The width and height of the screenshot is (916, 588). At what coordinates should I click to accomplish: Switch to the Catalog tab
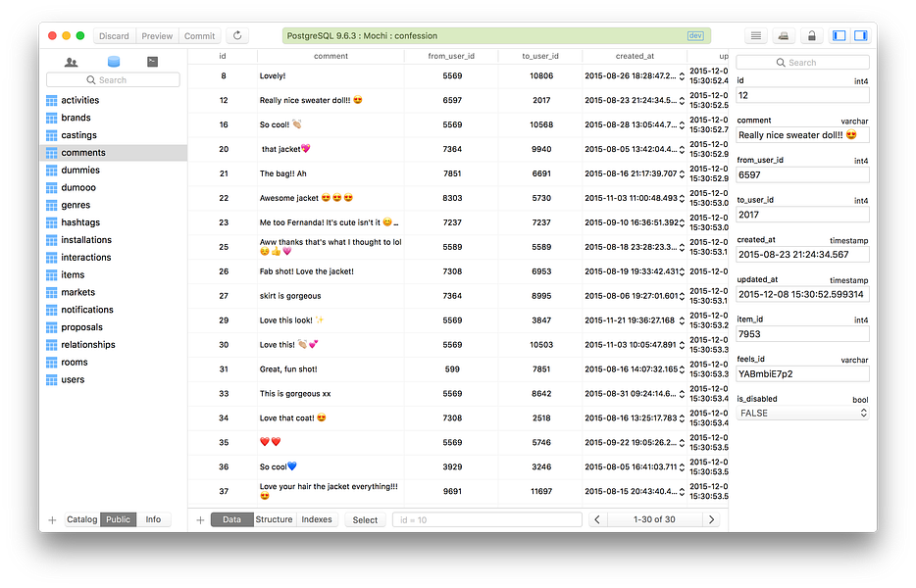[81, 519]
